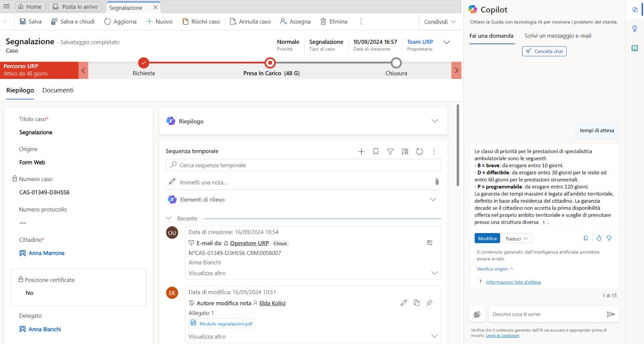Select Scrivi un messaggio e-mail tab
The image size is (644, 344).
point(558,36)
